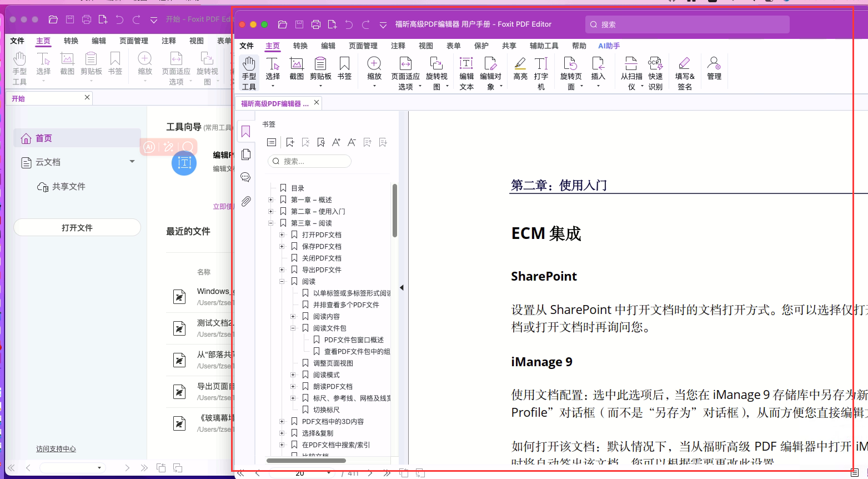This screenshot has height=479, width=868.
Task: Increase bookmark font size with the A+ icon
Action: 336,143
